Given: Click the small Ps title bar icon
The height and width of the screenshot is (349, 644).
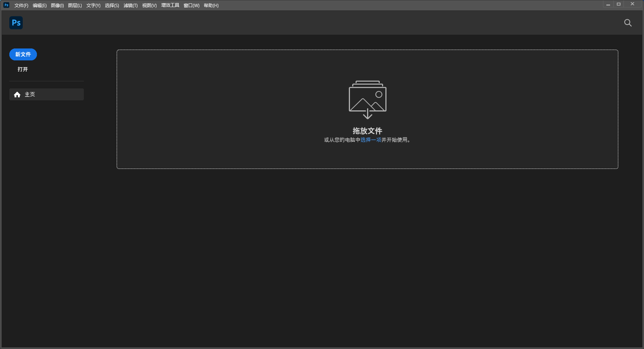Looking at the screenshot, I should click(6, 5).
